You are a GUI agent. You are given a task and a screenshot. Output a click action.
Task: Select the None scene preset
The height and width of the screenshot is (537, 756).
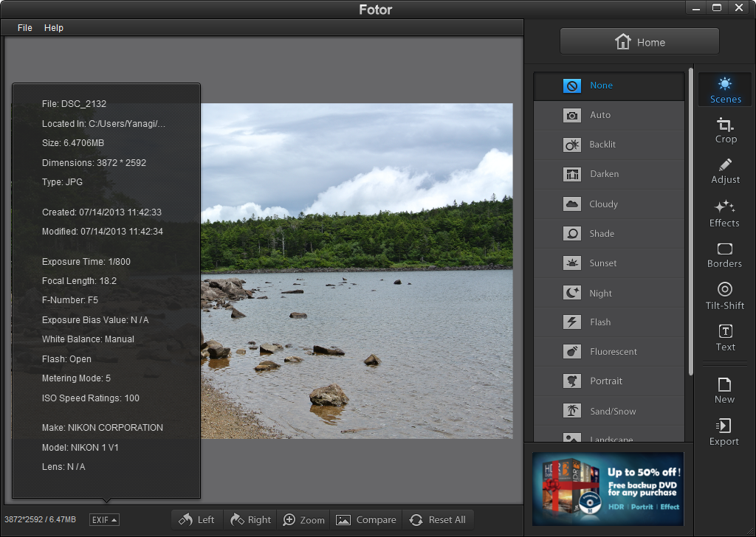point(609,86)
